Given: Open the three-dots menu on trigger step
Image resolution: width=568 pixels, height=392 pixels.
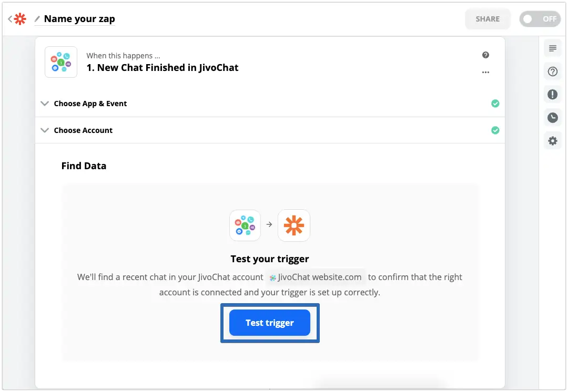Looking at the screenshot, I should coord(486,73).
